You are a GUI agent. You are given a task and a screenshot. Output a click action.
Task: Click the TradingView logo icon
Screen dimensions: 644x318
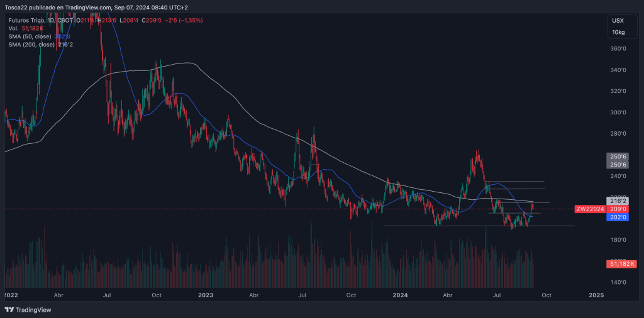[x=9, y=309]
